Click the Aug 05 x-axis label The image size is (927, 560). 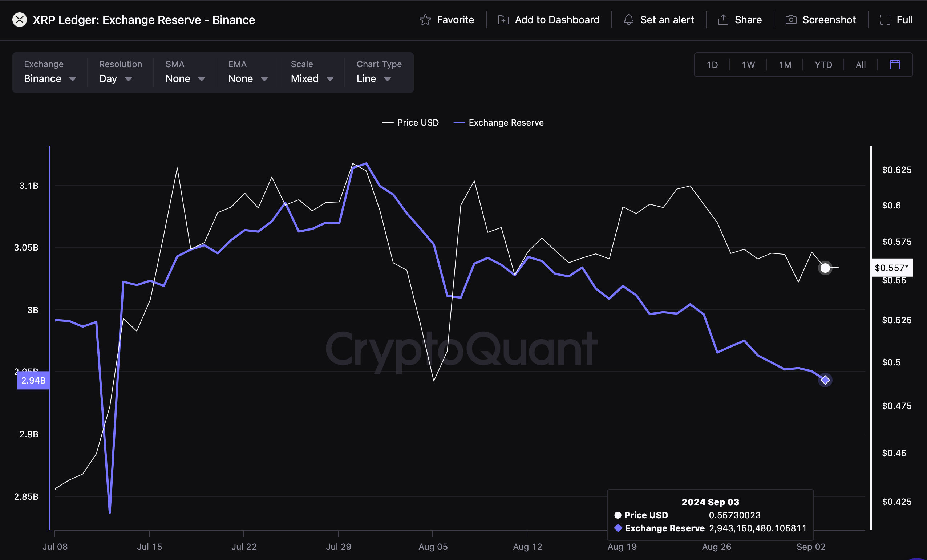tap(433, 547)
